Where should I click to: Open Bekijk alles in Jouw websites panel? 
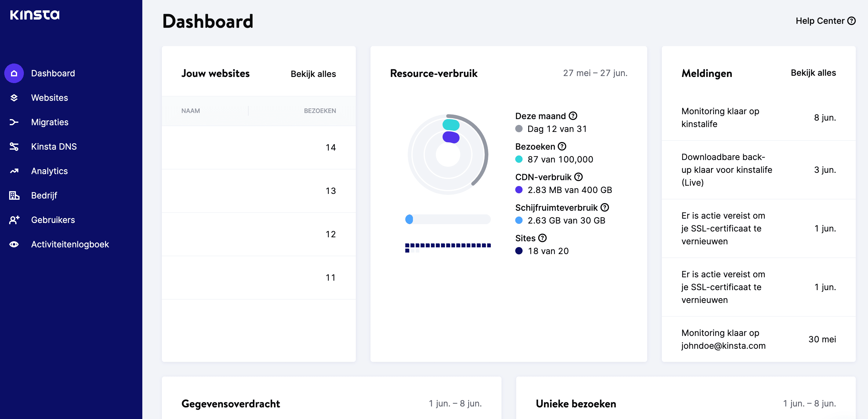312,74
